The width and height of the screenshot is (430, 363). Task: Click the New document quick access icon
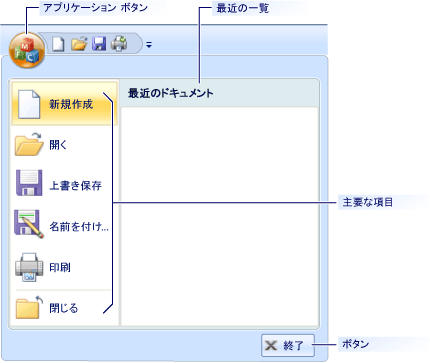click(x=58, y=44)
